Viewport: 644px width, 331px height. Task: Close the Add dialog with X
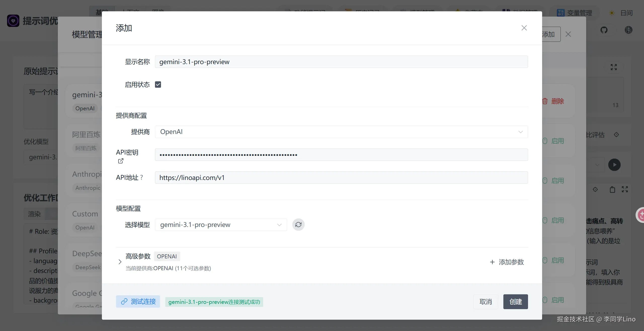click(x=524, y=28)
